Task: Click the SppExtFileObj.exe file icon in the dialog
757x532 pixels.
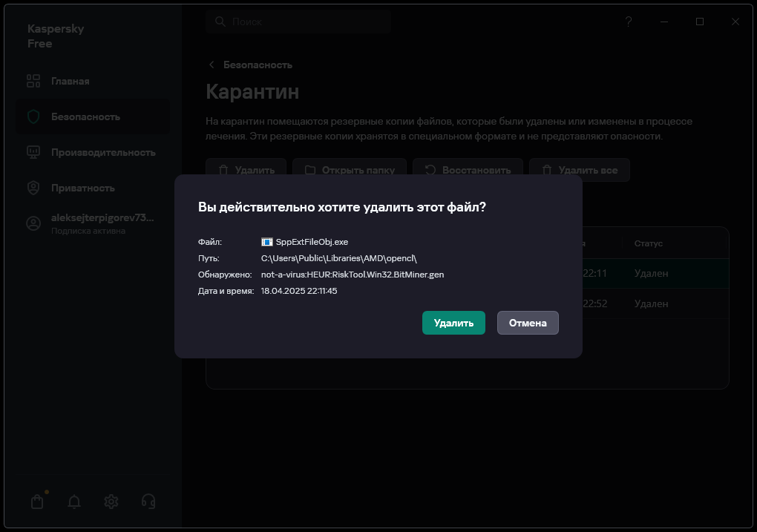Action: (267, 242)
